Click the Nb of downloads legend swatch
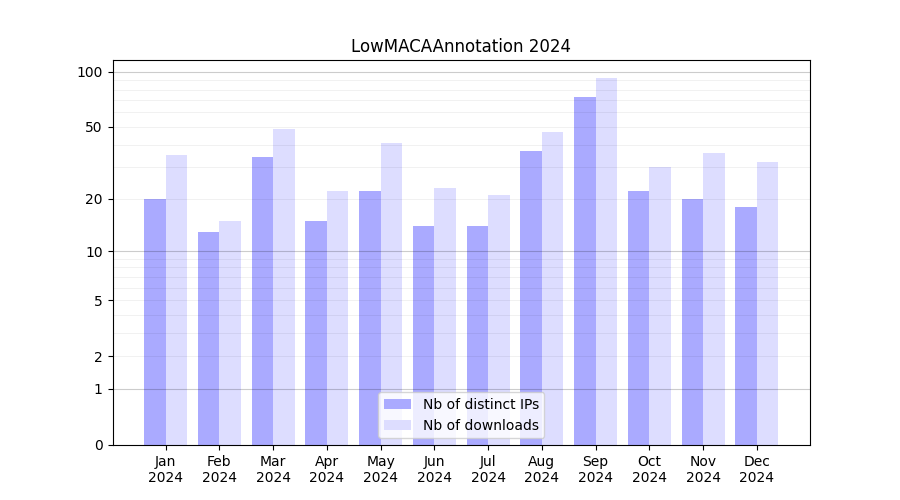 point(397,425)
